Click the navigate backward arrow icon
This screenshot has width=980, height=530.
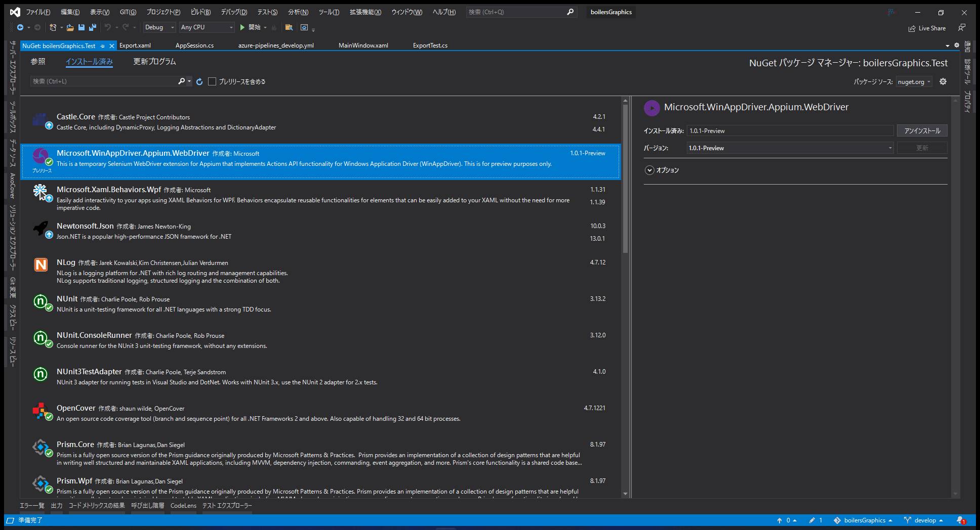click(x=20, y=27)
